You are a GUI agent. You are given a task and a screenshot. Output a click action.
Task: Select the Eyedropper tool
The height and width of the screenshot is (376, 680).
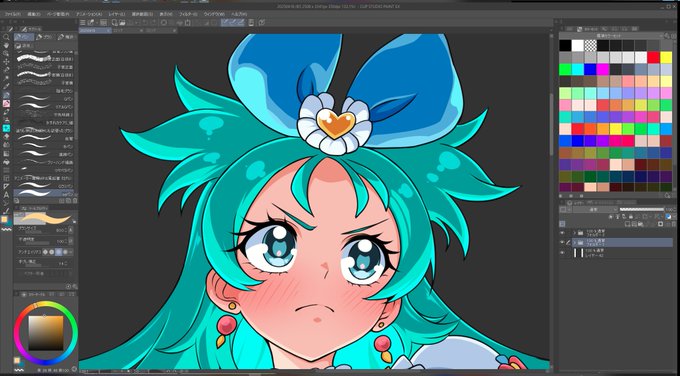(x=6, y=86)
